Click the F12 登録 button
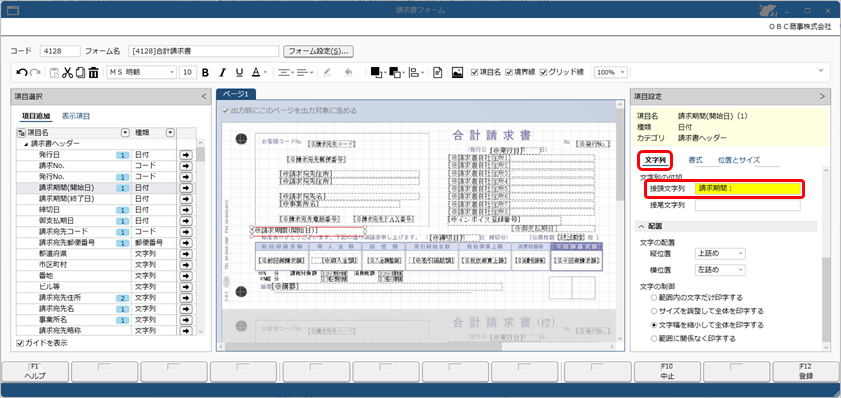This screenshot has height=398, width=841. pyautogui.click(x=806, y=371)
